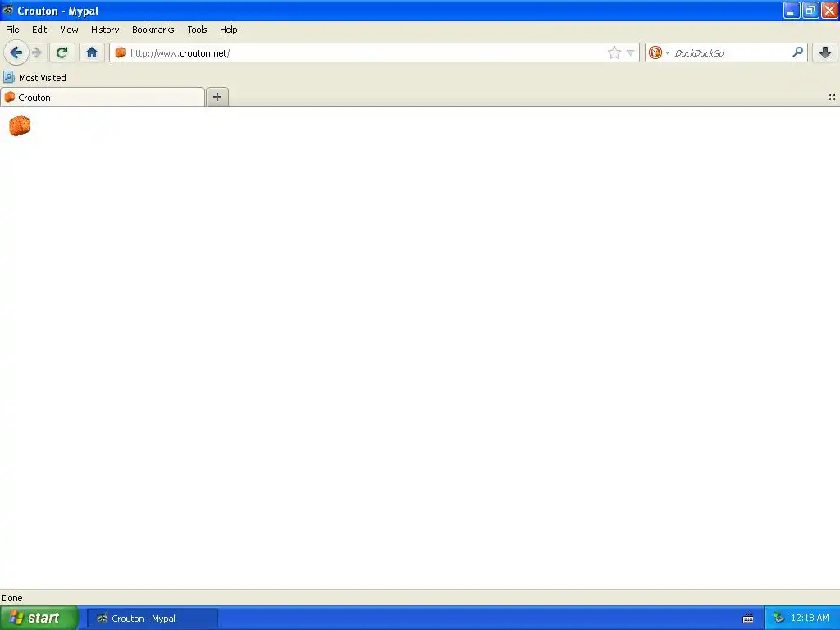The width and height of the screenshot is (840, 630).
Task: Open the Bookmarks menu
Action: coord(153,30)
